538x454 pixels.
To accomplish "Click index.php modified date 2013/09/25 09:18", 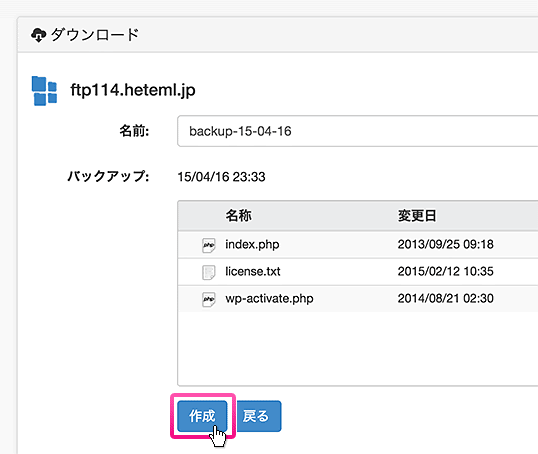I will [445, 244].
